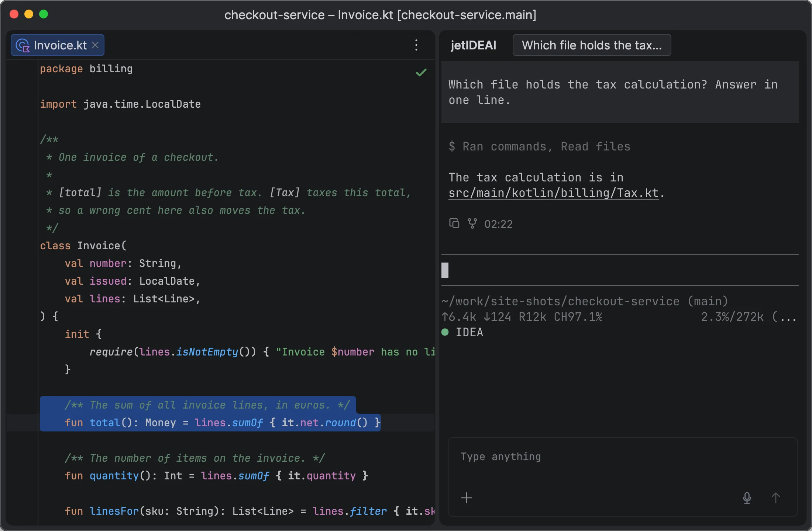
Task: Click the Invoice.kt file type icon
Action: coord(23,45)
